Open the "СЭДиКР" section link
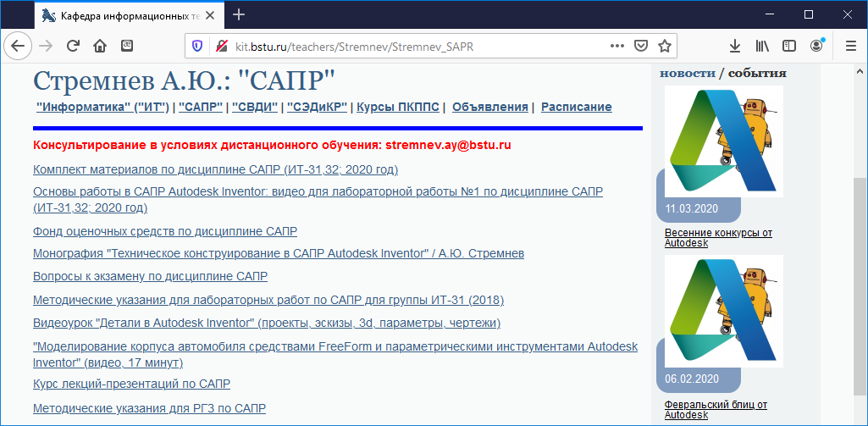This screenshot has height=426, width=868. 318,107
